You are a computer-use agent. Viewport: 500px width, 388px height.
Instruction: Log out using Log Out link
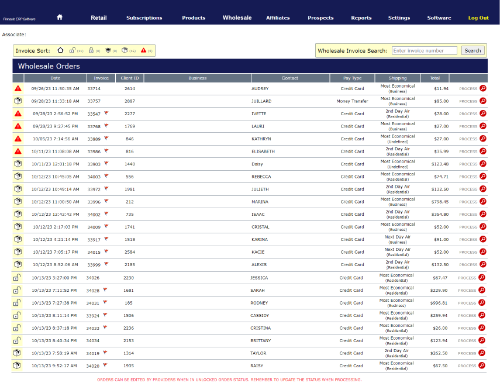coord(478,18)
